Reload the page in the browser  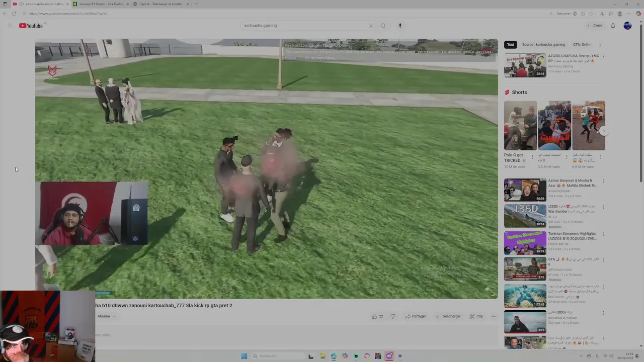pyautogui.click(x=14, y=14)
